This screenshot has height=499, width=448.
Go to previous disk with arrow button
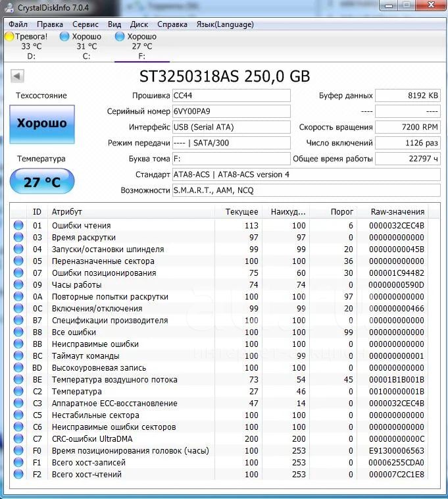[17, 76]
